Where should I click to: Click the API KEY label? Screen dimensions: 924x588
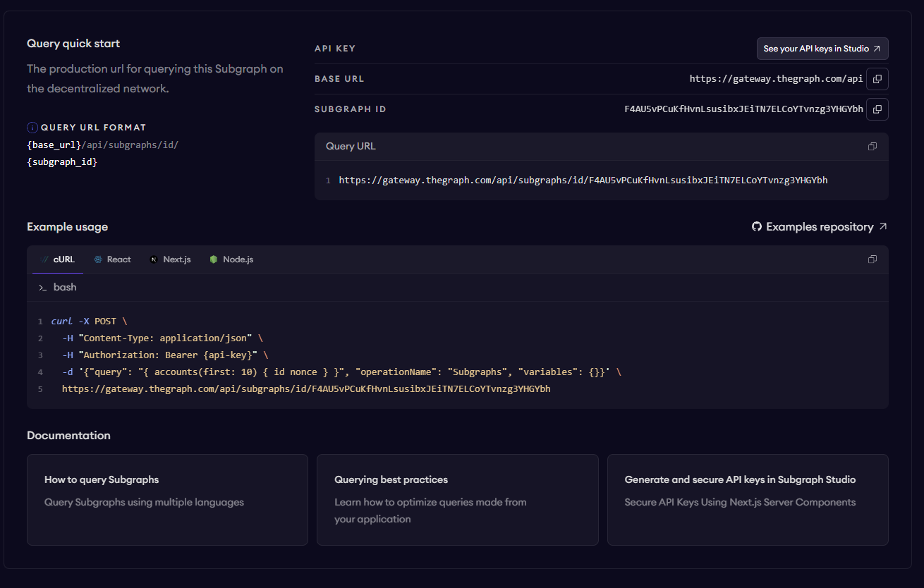[335, 49]
